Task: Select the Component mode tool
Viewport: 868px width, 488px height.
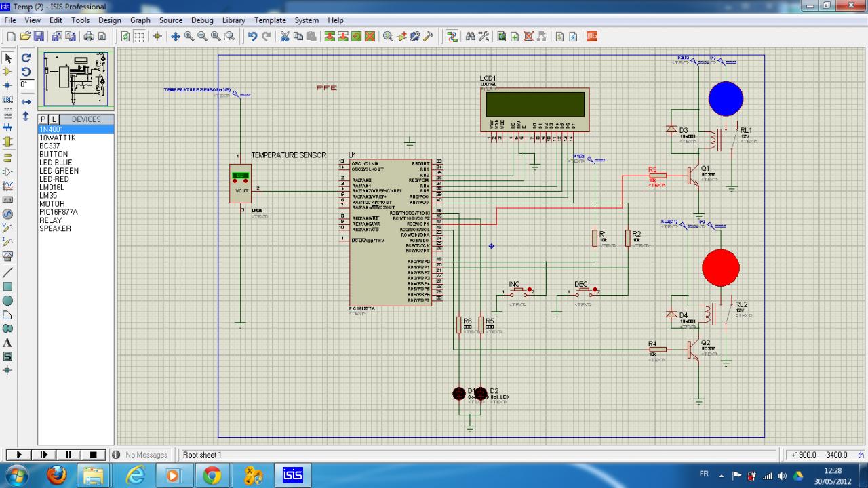Action: click(8, 71)
